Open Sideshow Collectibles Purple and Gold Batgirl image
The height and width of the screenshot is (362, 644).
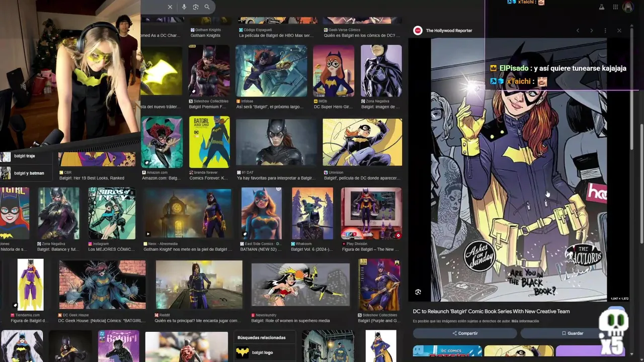379,285
